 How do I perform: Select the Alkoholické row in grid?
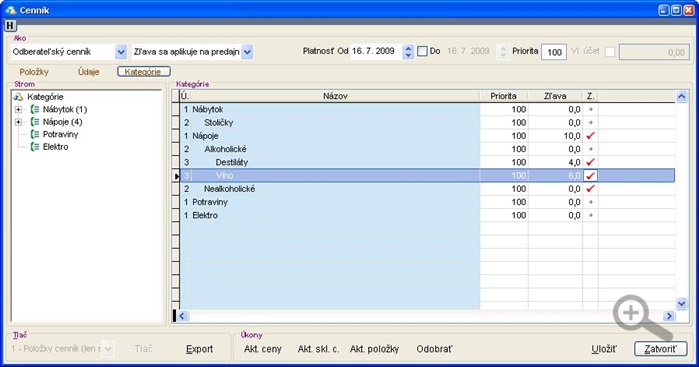(427, 149)
